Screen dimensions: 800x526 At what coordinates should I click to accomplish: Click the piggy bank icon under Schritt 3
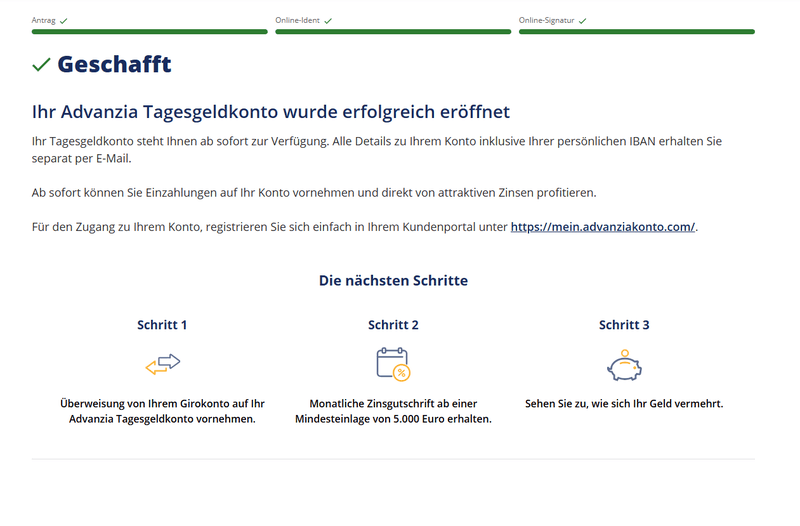624,365
